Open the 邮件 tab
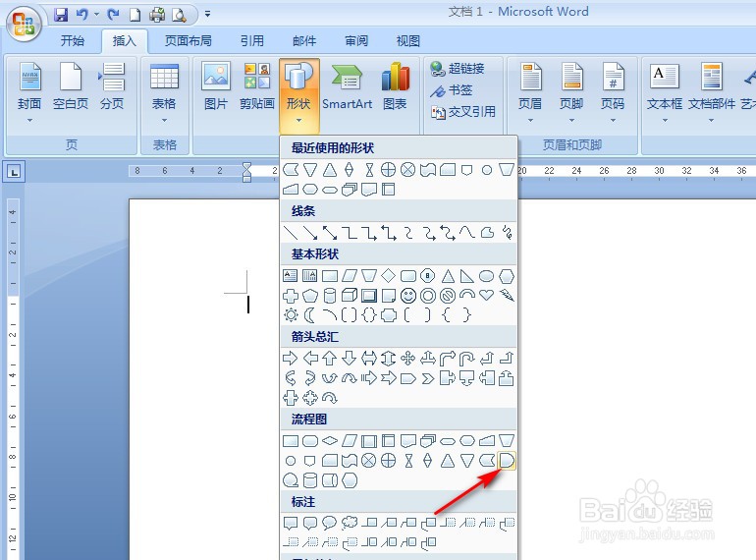756x560 pixels. (x=304, y=41)
